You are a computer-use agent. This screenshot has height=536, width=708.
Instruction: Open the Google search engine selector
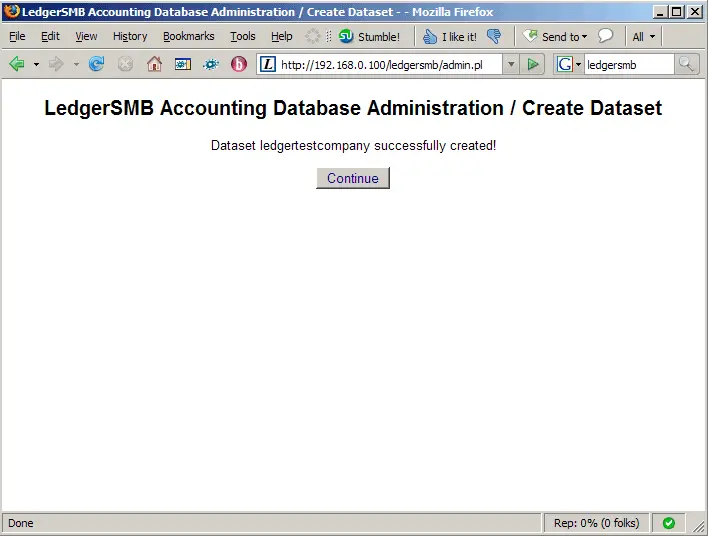click(568, 65)
